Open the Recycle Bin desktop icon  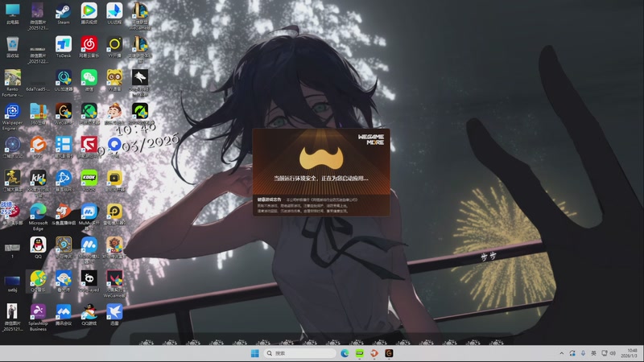[x=12, y=47]
